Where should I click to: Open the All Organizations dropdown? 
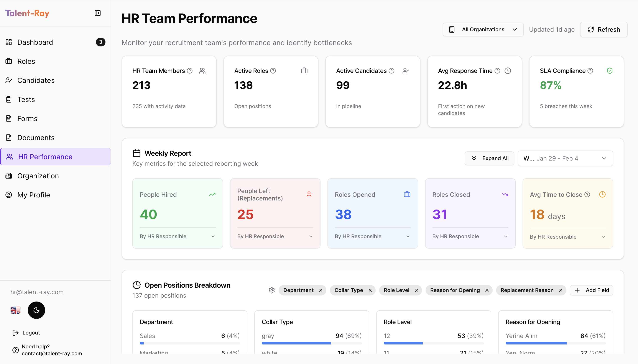[x=483, y=29]
